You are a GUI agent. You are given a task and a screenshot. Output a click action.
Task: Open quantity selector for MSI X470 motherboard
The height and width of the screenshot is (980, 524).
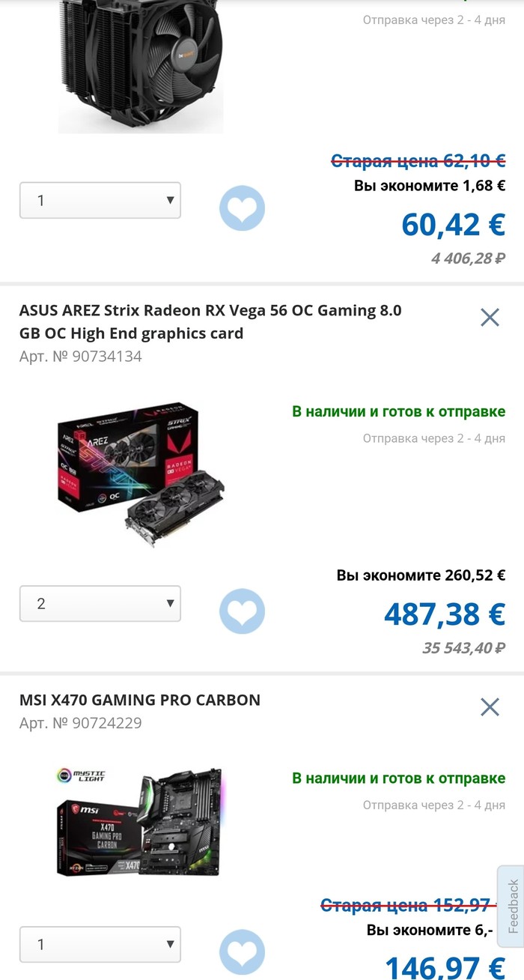tap(100, 944)
